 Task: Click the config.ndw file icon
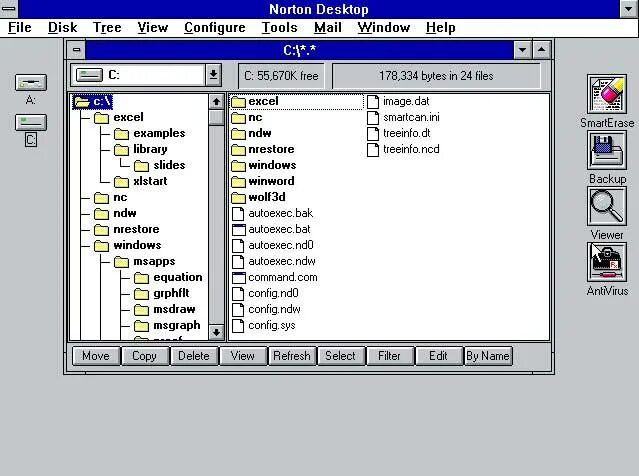click(238, 310)
